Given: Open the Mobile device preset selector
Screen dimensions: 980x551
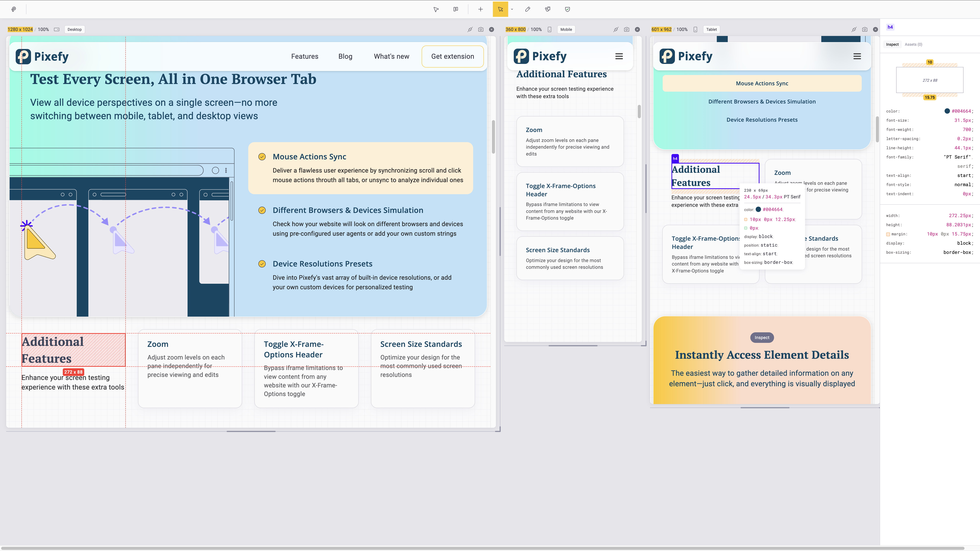Looking at the screenshot, I should pyautogui.click(x=566, y=29).
